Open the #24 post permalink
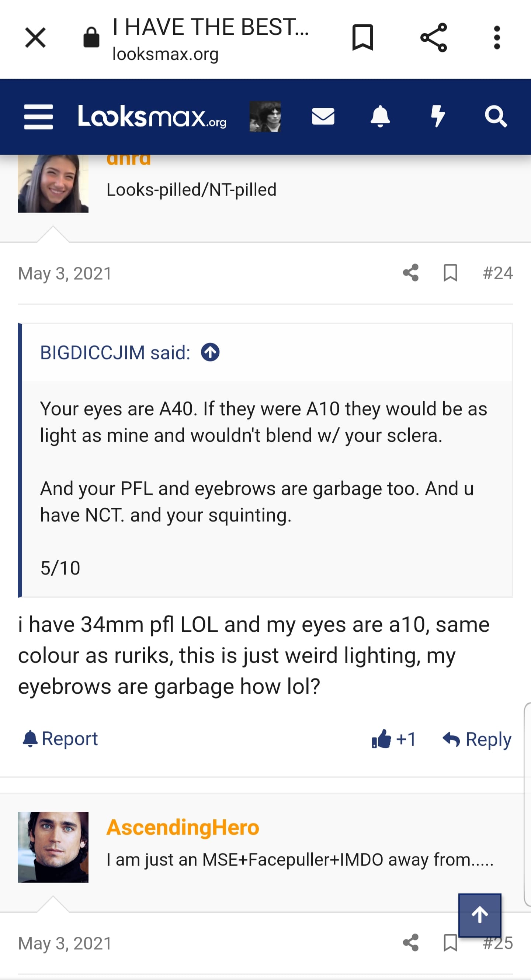531x980 pixels. pyautogui.click(x=497, y=273)
